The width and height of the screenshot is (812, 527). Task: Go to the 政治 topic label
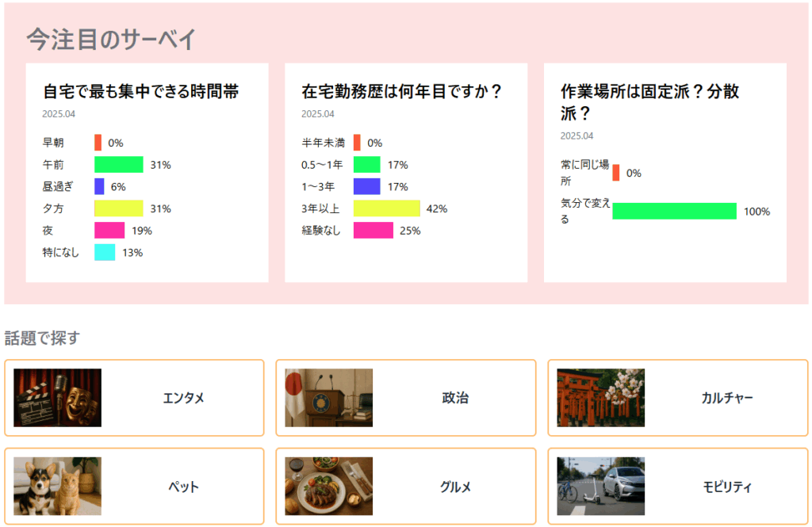[x=455, y=398]
